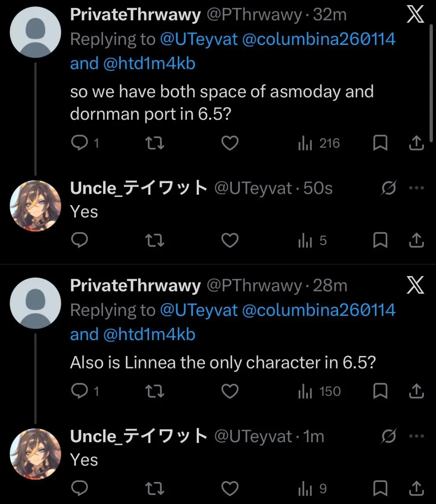
Task: Open more options on the 50s reply
Action: [x=416, y=188]
